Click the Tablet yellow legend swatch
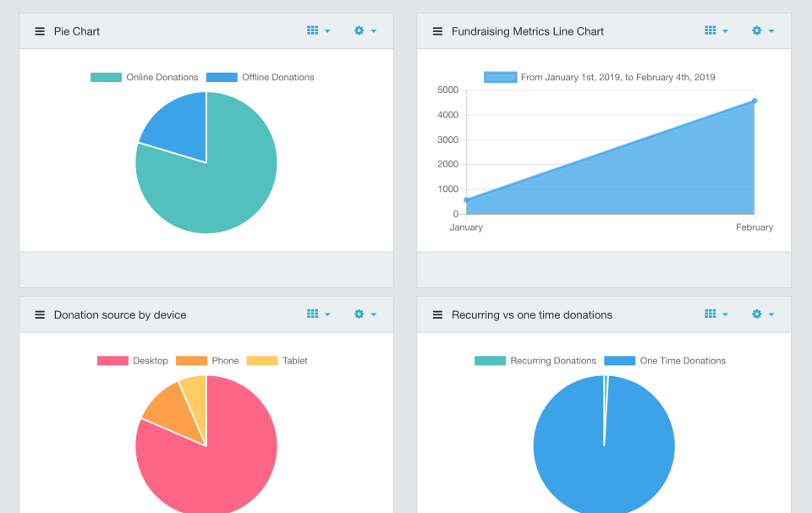 click(262, 361)
